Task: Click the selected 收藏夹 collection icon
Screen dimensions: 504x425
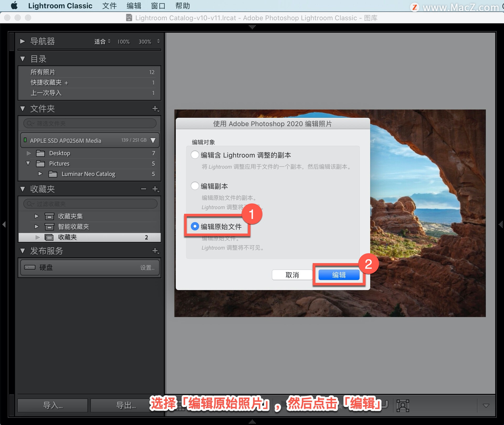Action: (x=49, y=237)
